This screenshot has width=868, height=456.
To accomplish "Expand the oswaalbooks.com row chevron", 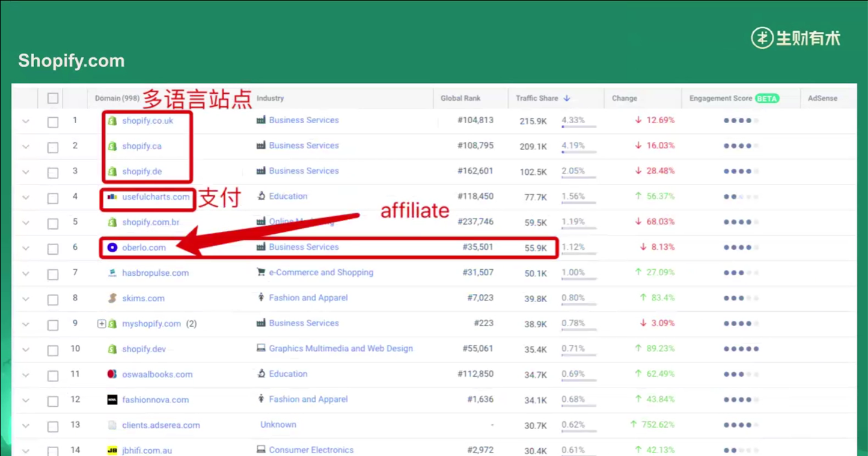I will pos(25,375).
